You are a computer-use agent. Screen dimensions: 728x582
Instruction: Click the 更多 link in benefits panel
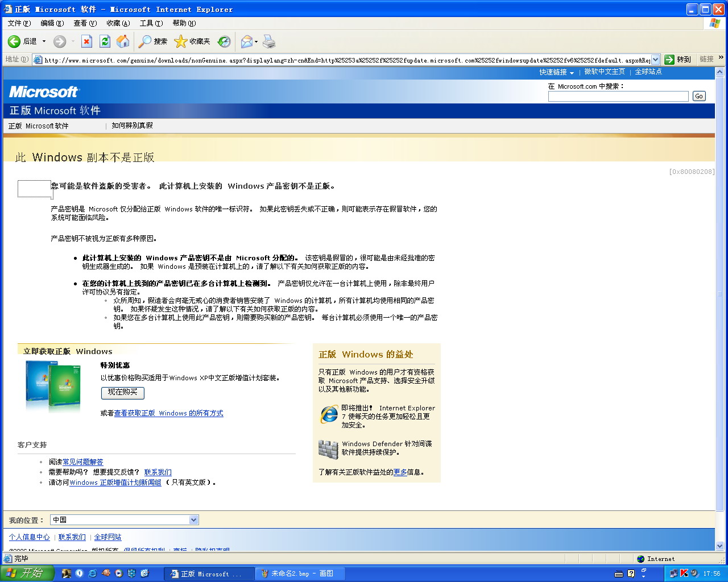[400, 472]
